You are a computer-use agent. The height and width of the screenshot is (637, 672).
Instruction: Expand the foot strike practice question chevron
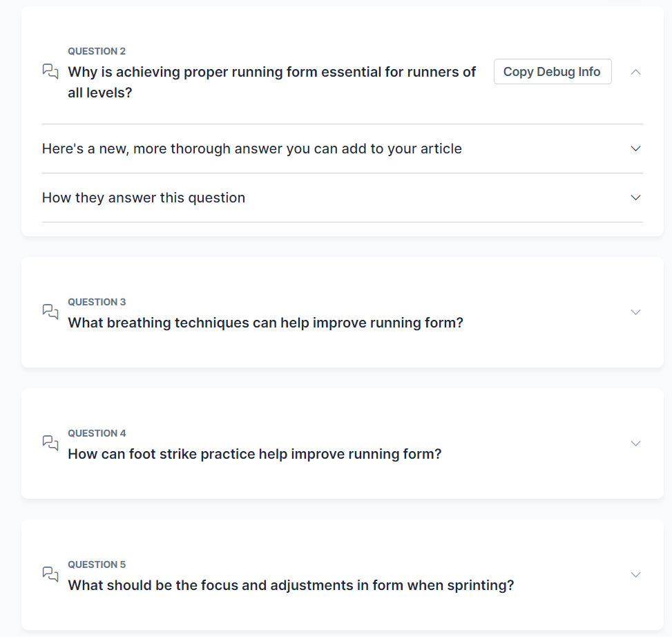[636, 444]
